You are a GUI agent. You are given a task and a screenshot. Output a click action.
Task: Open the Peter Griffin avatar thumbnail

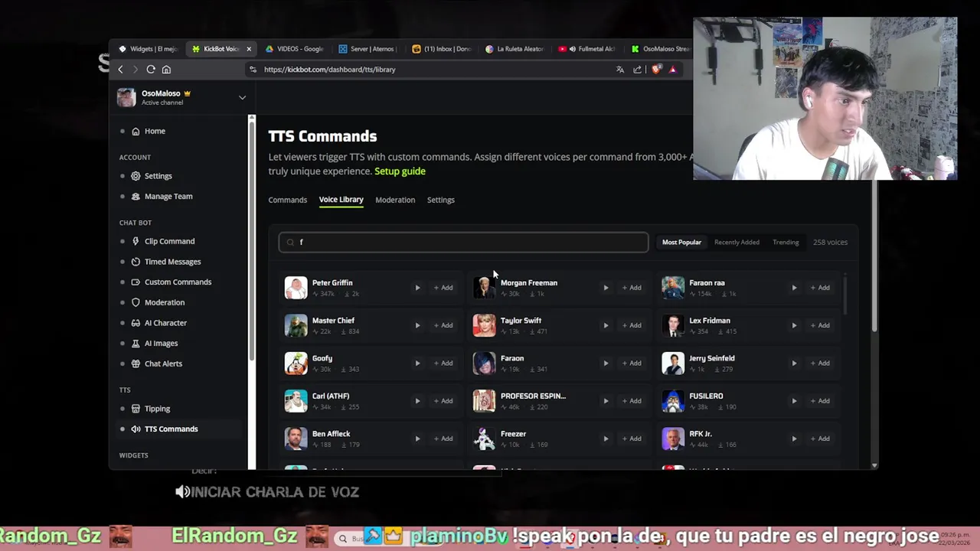(296, 288)
